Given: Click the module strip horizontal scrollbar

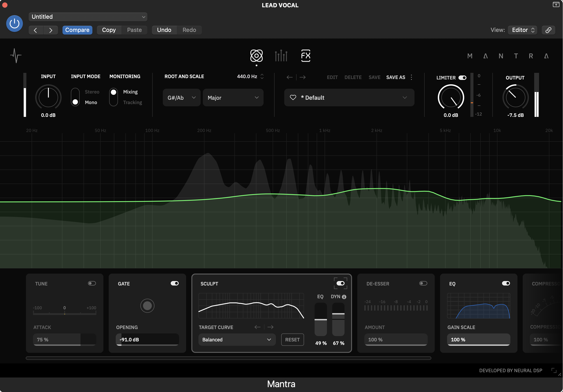Looking at the screenshot, I should point(228,358).
